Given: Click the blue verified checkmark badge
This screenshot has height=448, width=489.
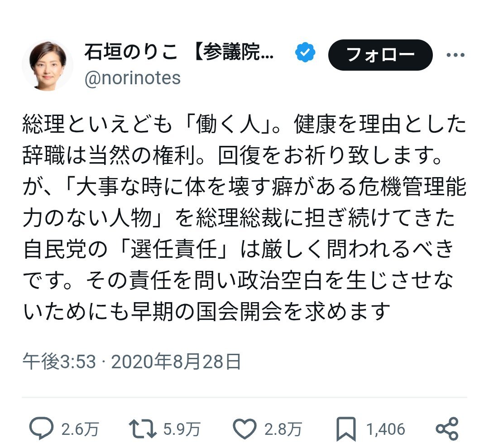Looking at the screenshot, I should coord(305,52).
